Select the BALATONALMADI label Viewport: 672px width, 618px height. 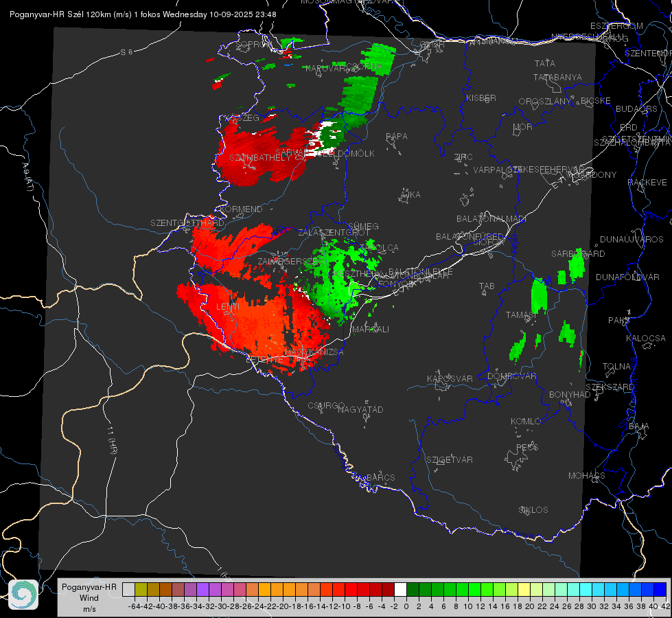[491, 219]
